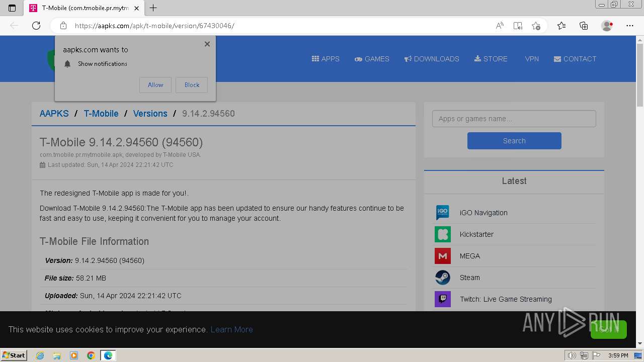Open Twitch: Live Game Streaming link
Screen dimensions: 644x362
click(506, 299)
